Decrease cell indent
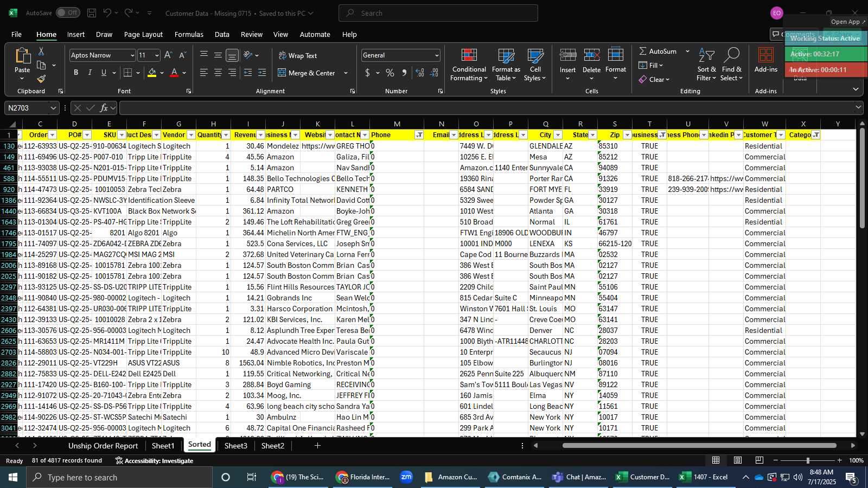868x488 pixels. point(248,73)
